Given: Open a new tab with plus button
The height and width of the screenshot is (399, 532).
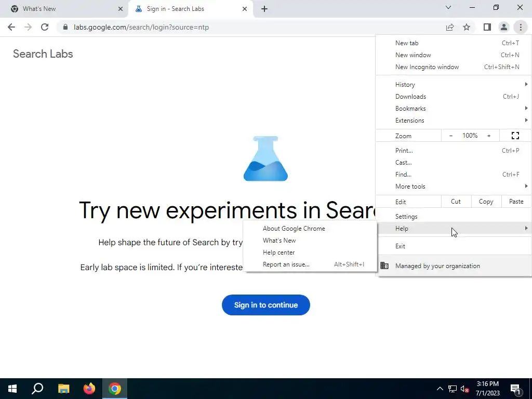Looking at the screenshot, I should [x=264, y=9].
